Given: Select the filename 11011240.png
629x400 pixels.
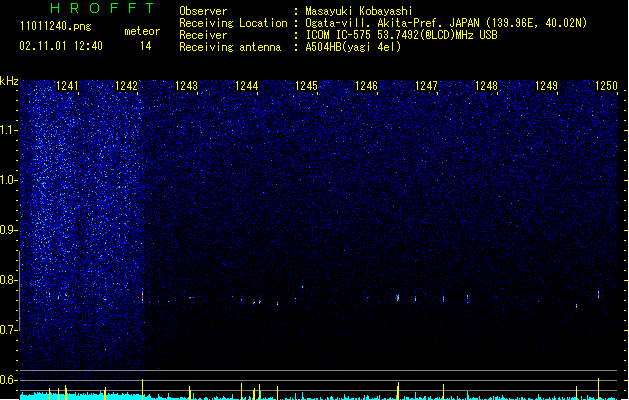Looking at the screenshot, I should [56, 26].
